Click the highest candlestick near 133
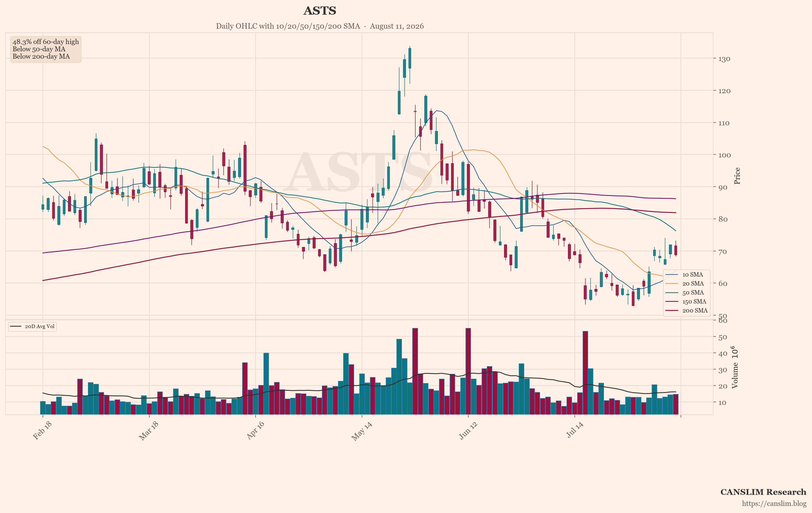 (x=410, y=58)
